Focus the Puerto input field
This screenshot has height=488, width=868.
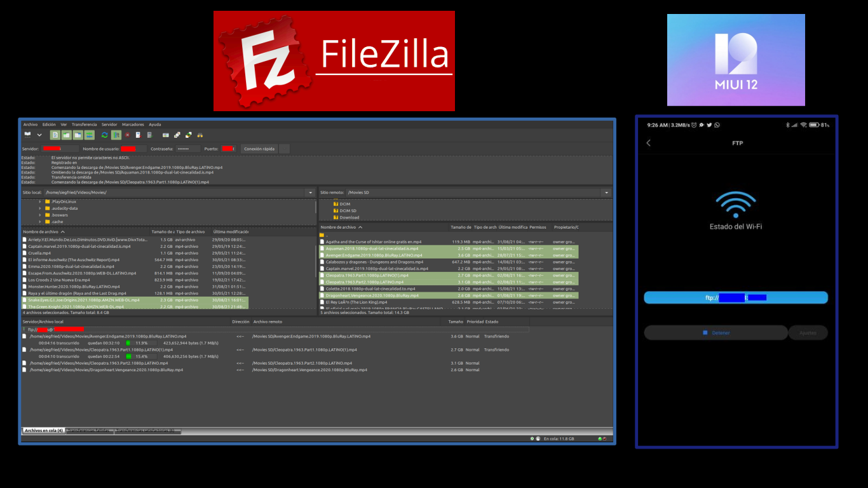(229, 149)
